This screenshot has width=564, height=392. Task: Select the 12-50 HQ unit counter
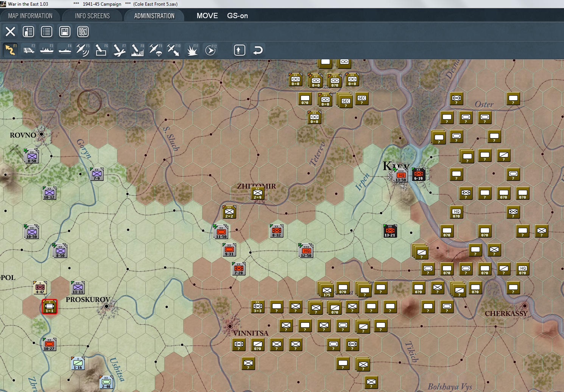[306, 251]
